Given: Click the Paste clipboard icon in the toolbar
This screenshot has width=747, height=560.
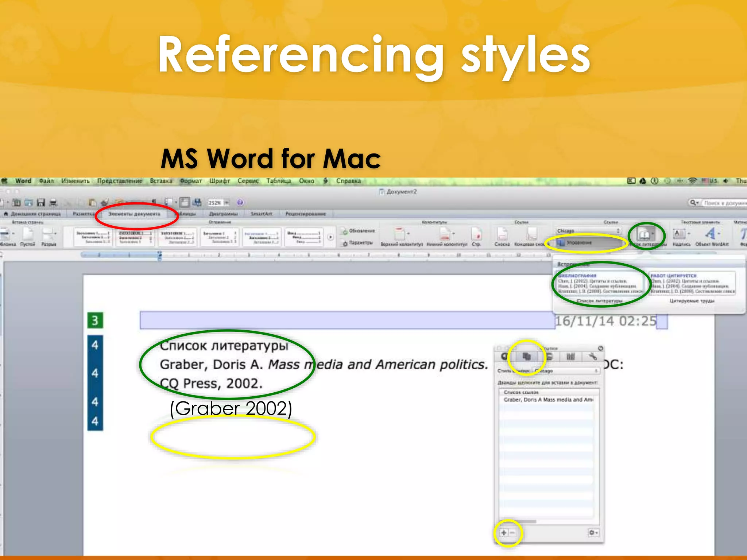Looking at the screenshot, I should pyautogui.click(x=92, y=202).
